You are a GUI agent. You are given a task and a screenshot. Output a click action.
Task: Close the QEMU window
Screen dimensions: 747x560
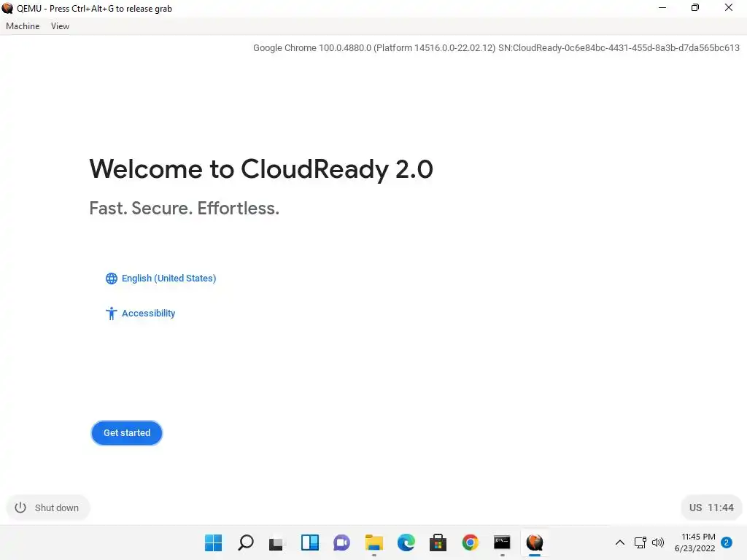coord(729,7)
